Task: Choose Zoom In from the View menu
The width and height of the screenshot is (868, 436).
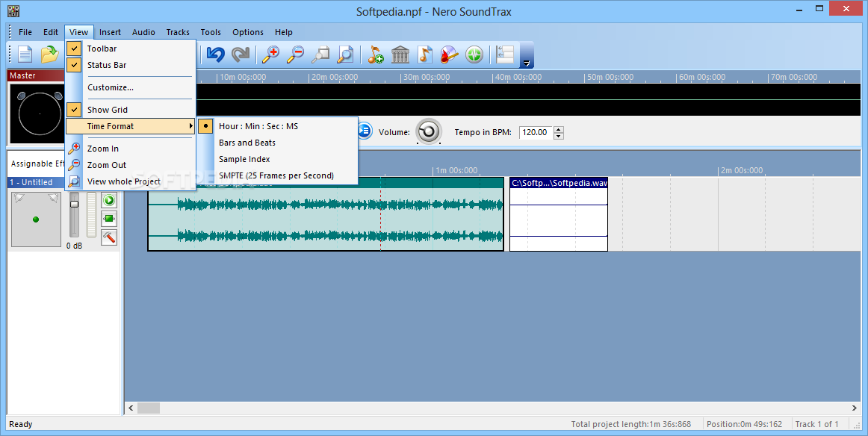Action: point(131,149)
